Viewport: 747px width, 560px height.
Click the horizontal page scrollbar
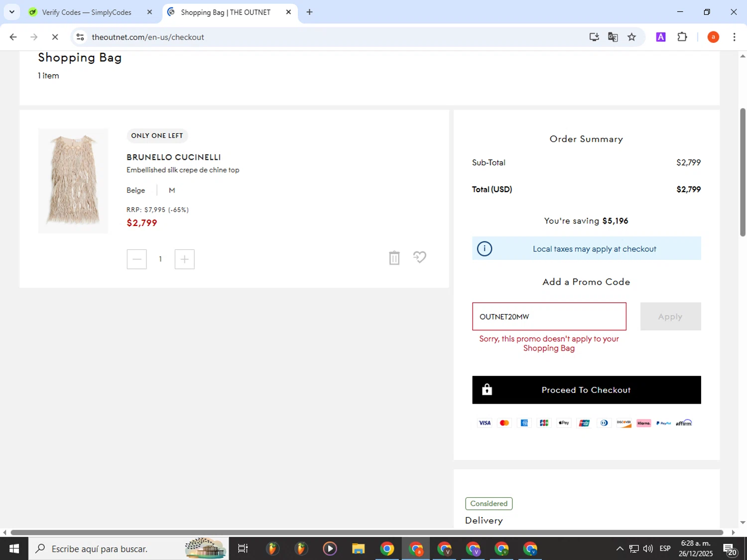367,532
